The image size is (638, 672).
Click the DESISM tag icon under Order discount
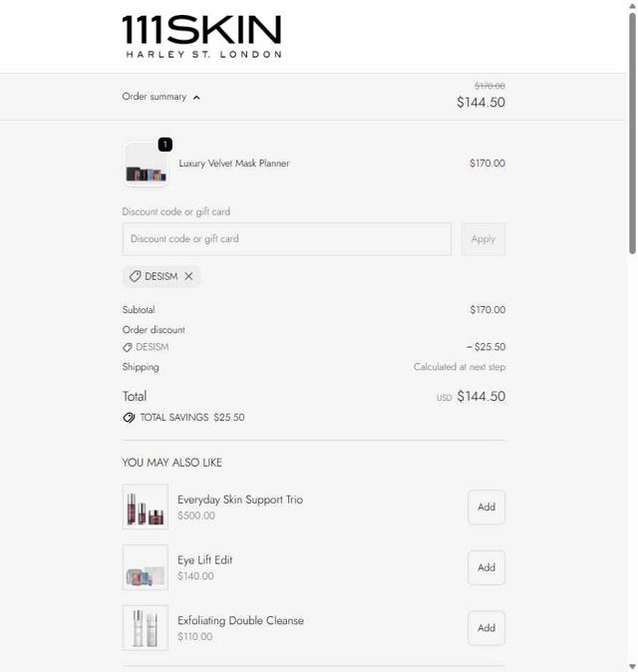(x=128, y=347)
